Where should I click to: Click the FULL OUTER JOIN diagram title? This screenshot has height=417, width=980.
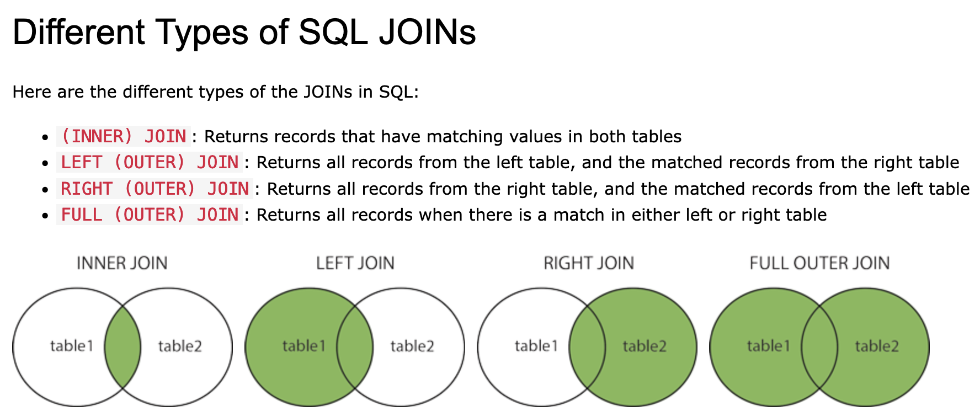coord(819,263)
